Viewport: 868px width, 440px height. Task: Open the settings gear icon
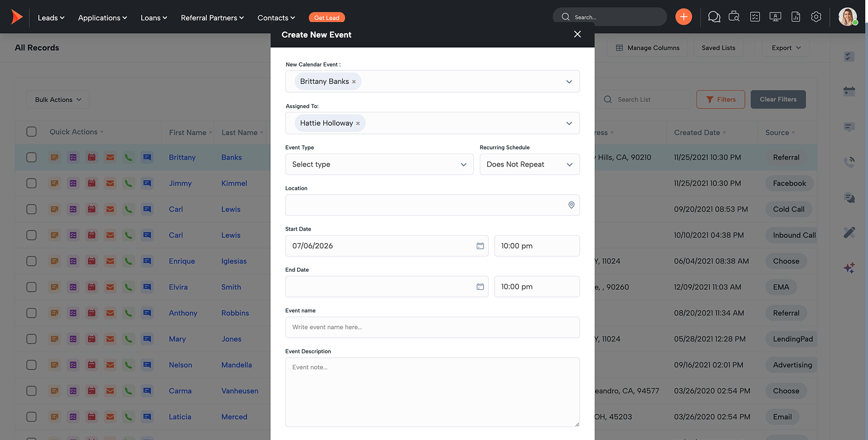coord(816,17)
